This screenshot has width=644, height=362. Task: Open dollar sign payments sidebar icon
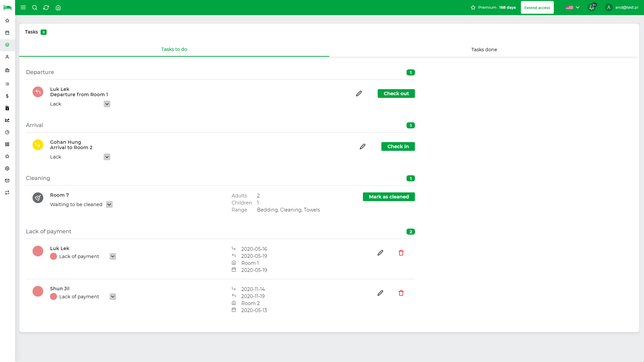pos(7,96)
